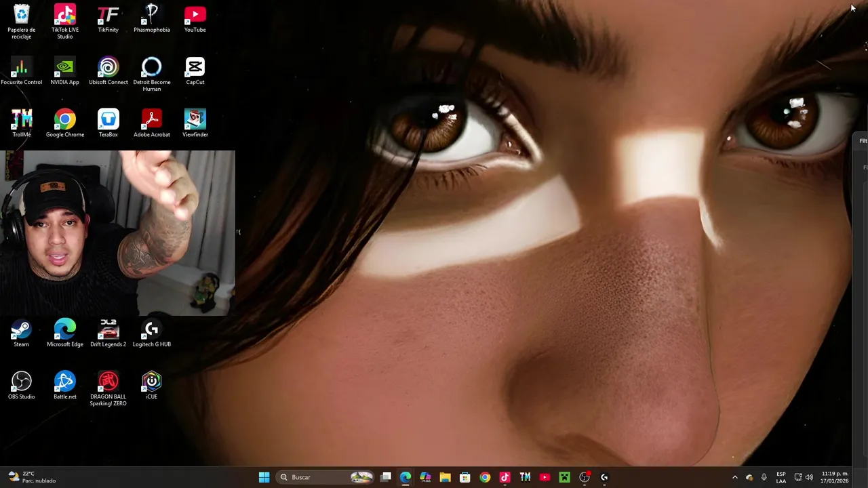Click the Buscar search box in taskbar
Screen dimensions: 868x488
[x=325, y=477]
